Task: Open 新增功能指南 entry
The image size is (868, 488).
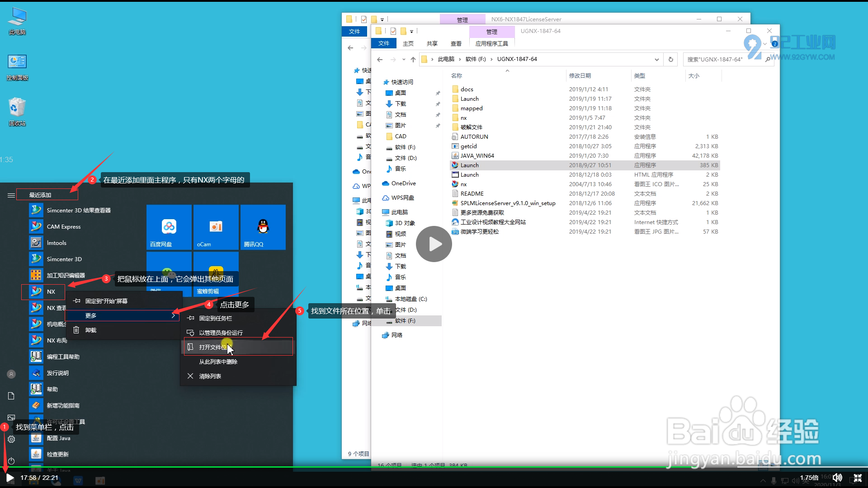Action: [x=63, y=405]
